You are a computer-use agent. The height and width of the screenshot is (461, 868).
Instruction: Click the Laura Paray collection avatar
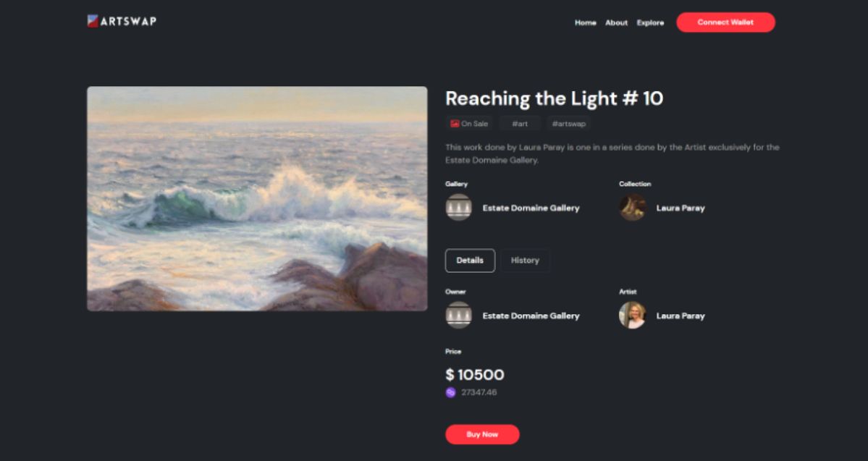click(632, 208)
